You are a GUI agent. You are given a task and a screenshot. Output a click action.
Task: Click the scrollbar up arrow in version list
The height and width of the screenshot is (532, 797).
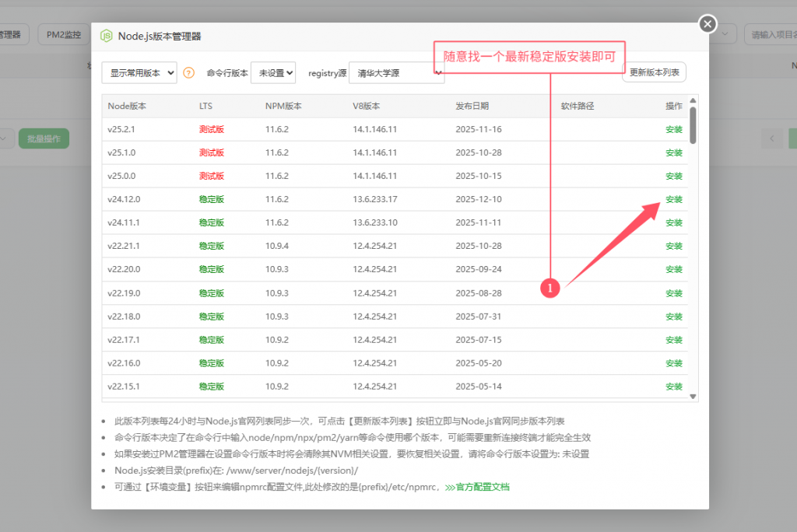tap(693, 100)
